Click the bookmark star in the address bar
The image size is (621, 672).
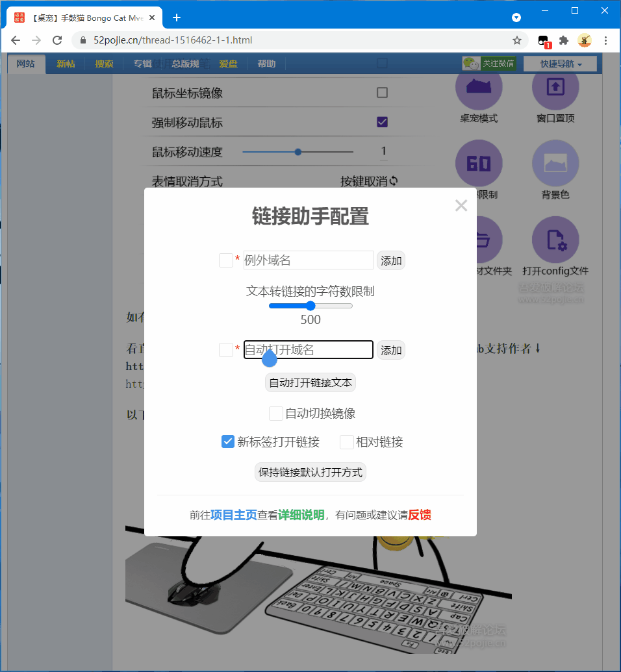516,40
